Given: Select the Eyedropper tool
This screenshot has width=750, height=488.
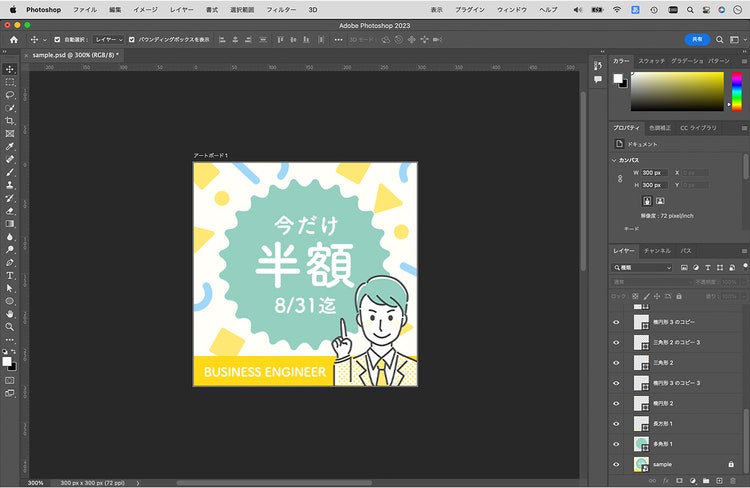Looking at the screenshot, I should pyautogui.click(x=10, y=147).
